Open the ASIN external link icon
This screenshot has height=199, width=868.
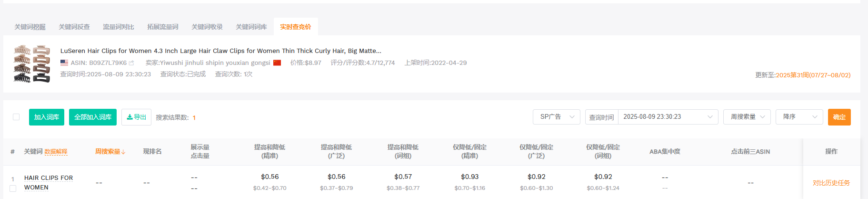click(131, 63)
